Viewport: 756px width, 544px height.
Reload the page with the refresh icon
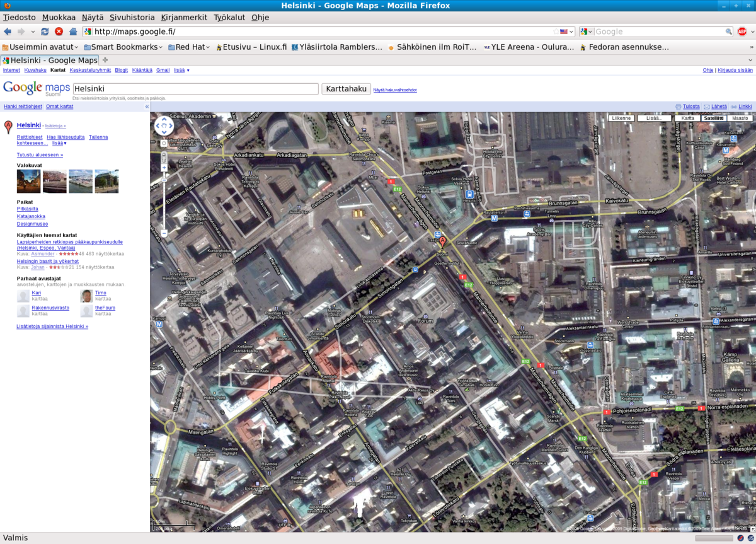pyautogui.click(x=45, y=32)
